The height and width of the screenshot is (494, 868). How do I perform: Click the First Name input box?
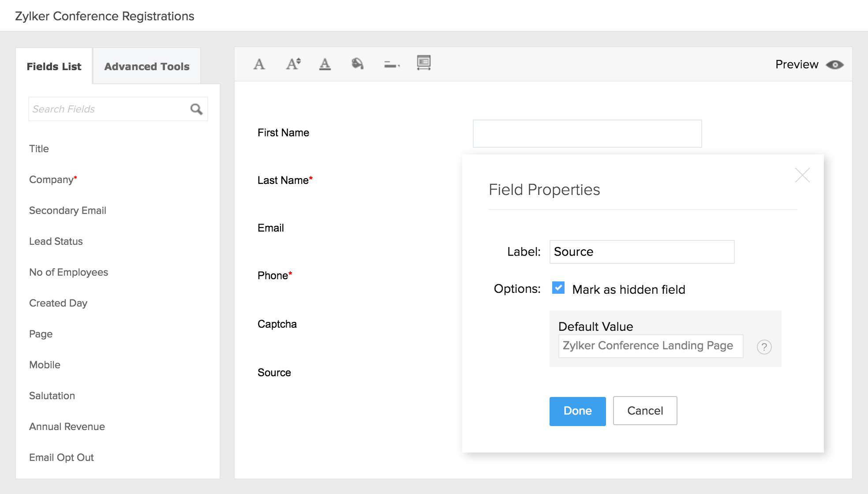point(587,134)
